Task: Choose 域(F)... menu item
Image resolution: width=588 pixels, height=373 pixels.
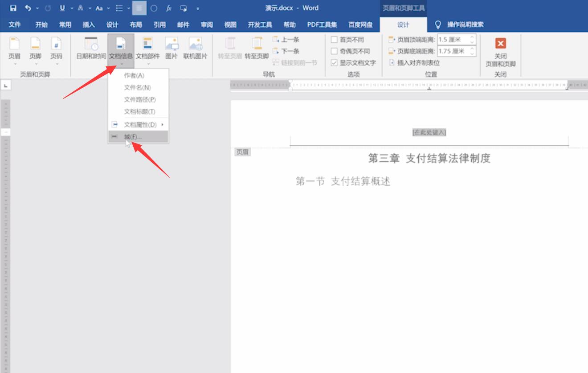Action: (139, 137)
